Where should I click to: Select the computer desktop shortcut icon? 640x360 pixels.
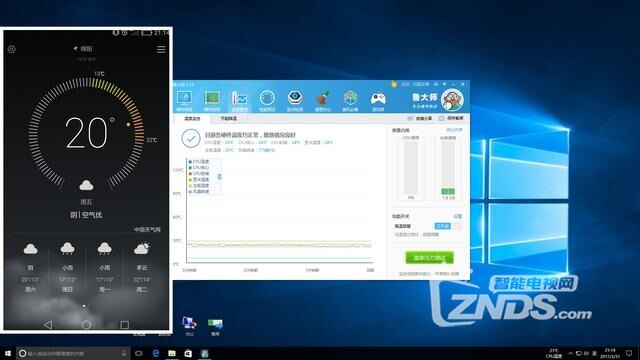[x=189, y=326]
